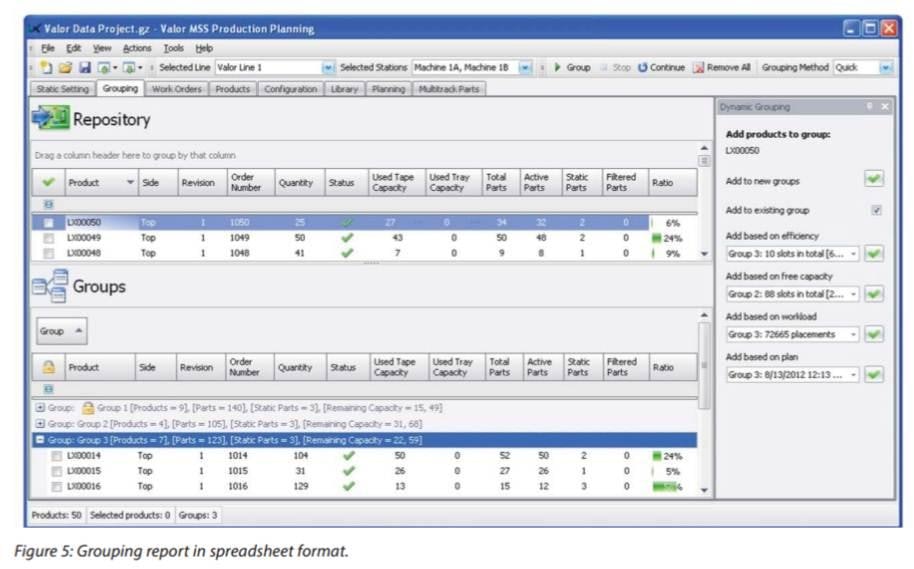Image resolution: width=914 pixels, height=569 pixels.
Task: Switch to Multitrack Parts tab
Action: click(449, 89)
